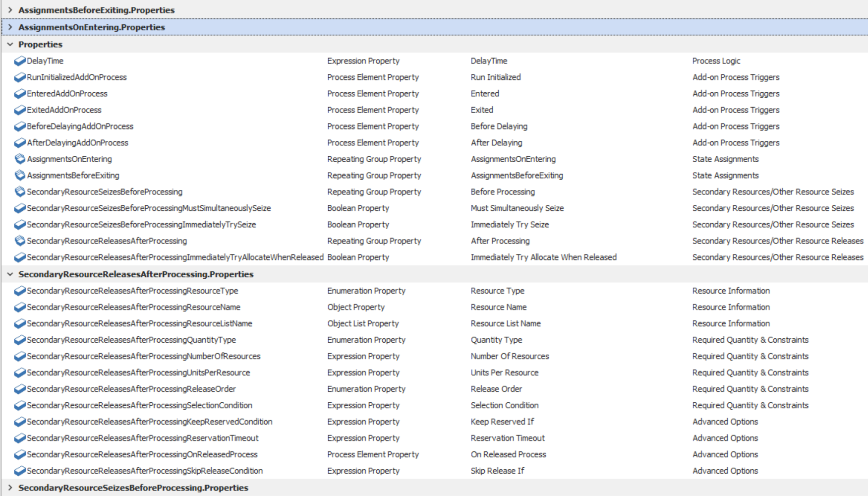Select the AssignmentsOnEntering property name
Image resolution: width=868 pixels, height=496 pixels.
coord(69,159)
